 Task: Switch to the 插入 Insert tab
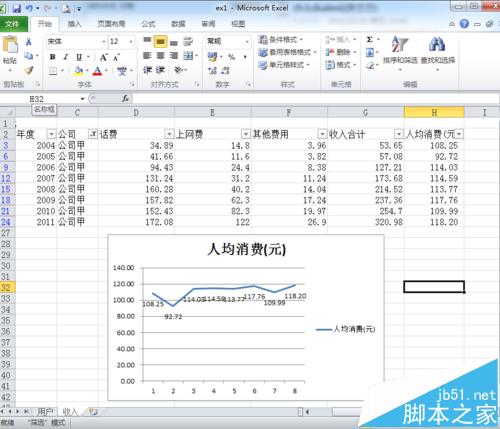coord(74,24)
